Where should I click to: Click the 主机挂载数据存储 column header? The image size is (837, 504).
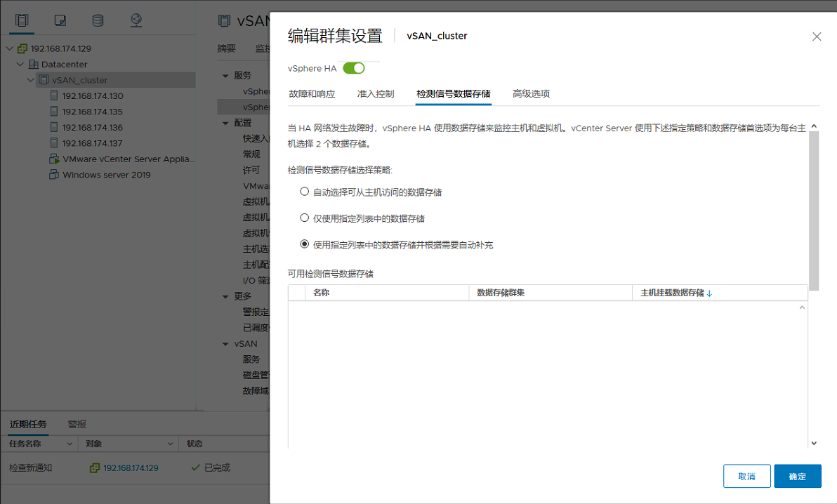pyautogui.click(x=720, y=293)
